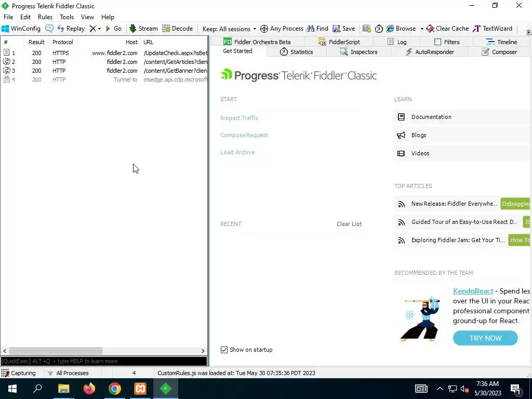Select session 2 GetArticles row
Viewport: 532px width, 399px height.
coord(104,62)
